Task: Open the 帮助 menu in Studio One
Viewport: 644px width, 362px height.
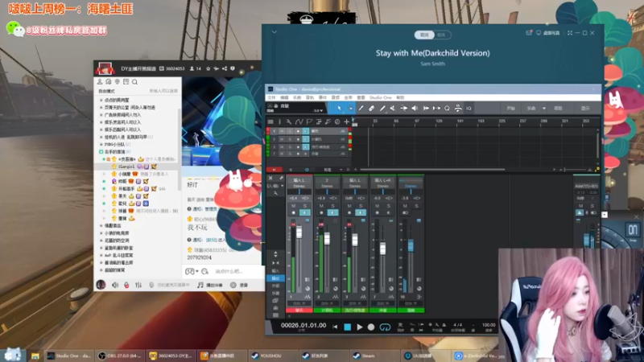Action: tap(400, 97)
